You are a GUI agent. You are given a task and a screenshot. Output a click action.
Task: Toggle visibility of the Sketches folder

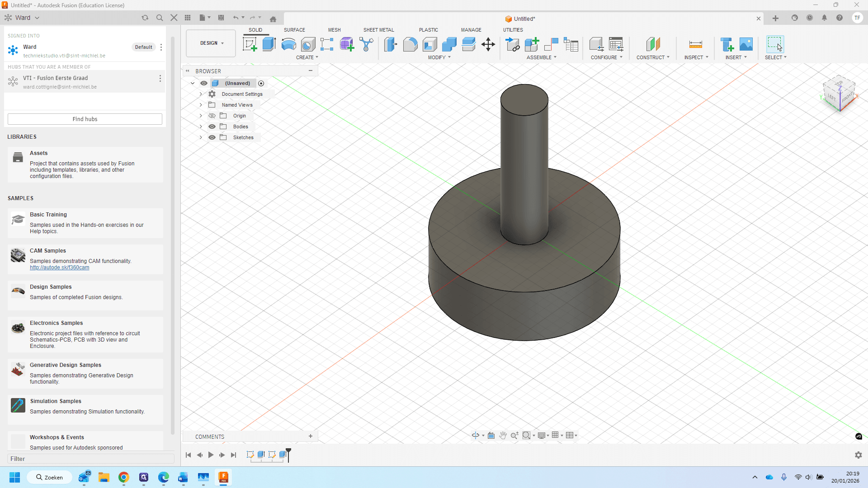click(x=212, y=137)
